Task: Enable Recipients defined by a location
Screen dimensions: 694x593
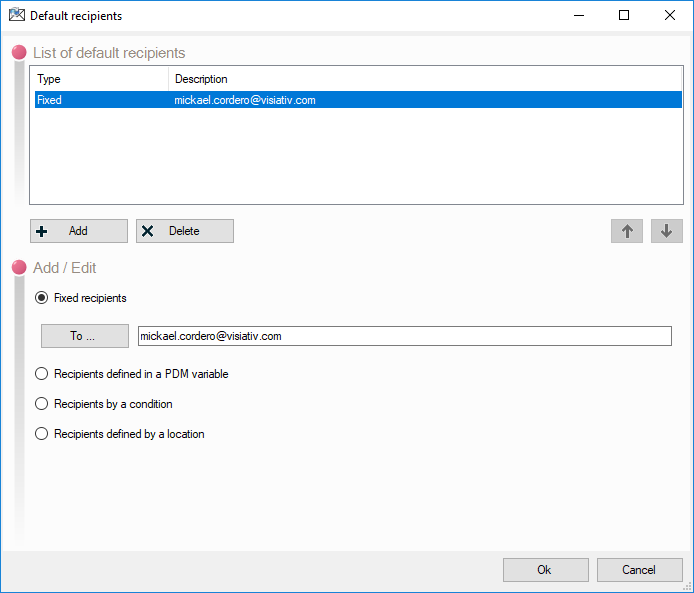Action: pos(42,434)
